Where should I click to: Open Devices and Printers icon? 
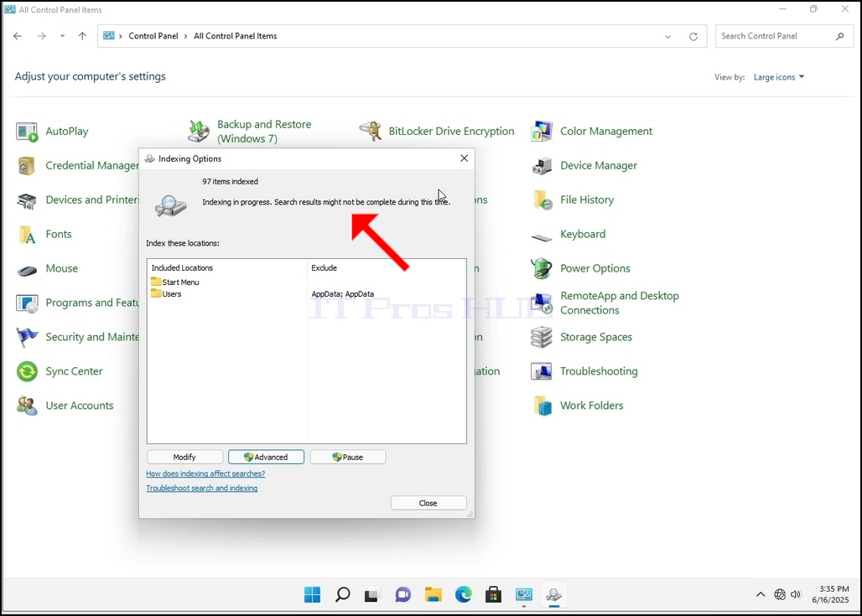point(27,200)
